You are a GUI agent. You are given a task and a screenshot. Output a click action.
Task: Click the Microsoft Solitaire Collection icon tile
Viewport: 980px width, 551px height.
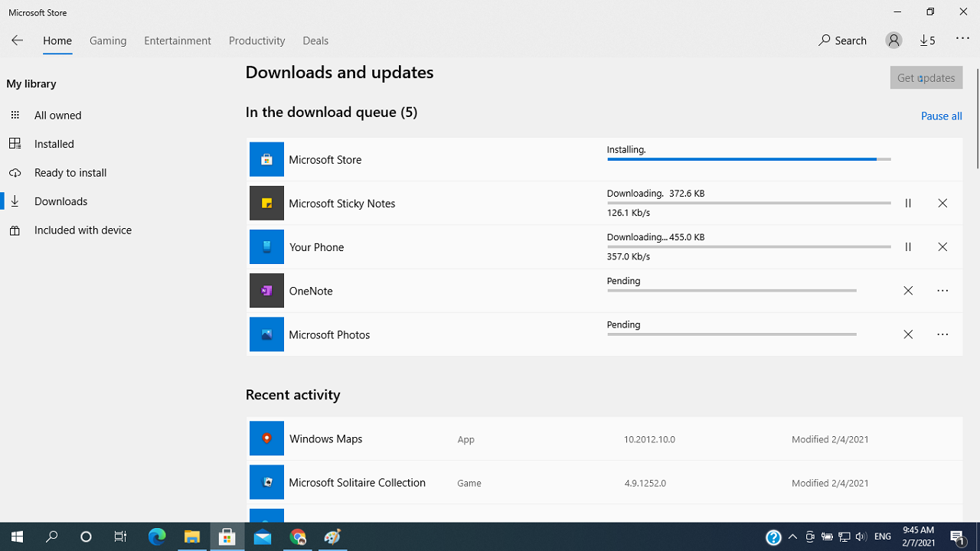coord(266,482)
